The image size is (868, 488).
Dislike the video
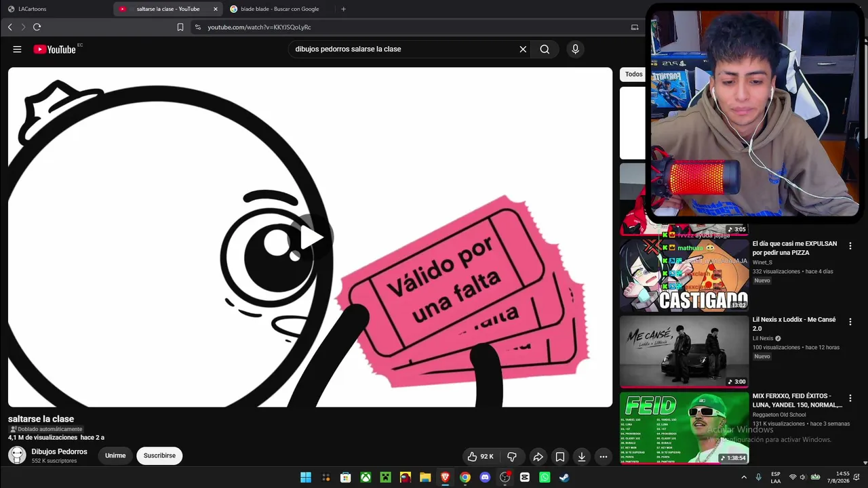pos(512,457)
